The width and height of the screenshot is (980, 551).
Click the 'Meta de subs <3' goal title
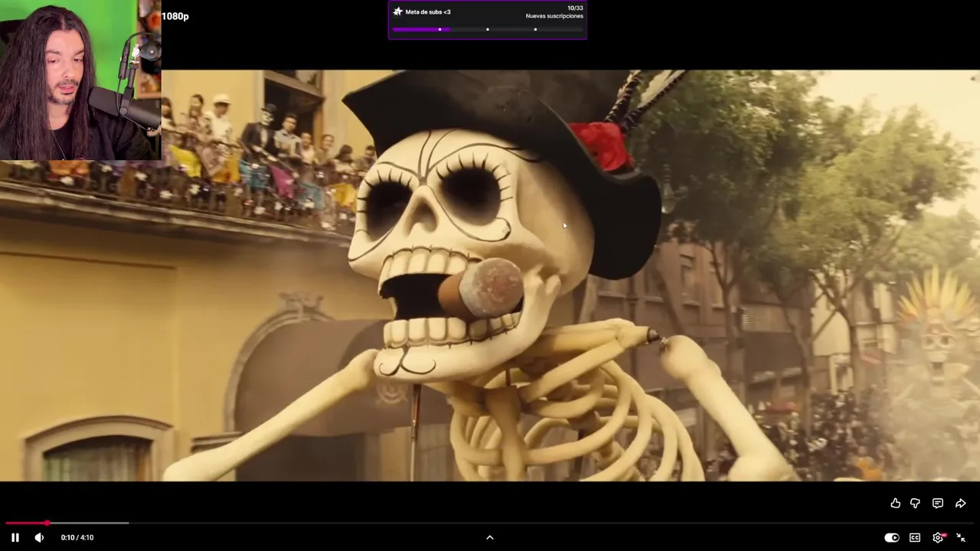pos(428,12)
